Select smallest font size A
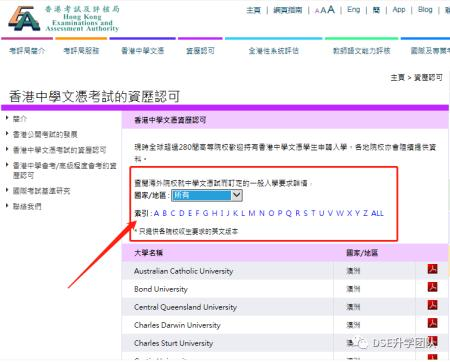Screen dimensions: 450x362 [317, 11]
